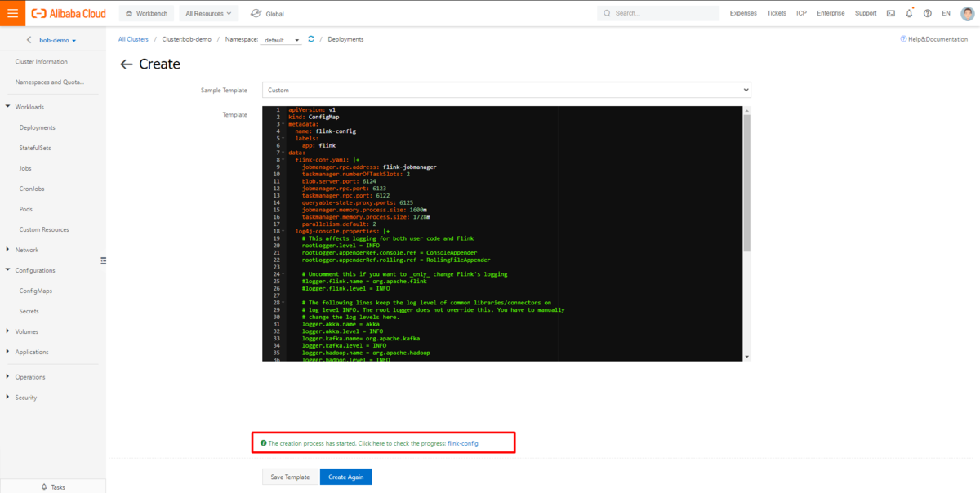
Task: Open Jobs in the sidebar
Action: coord(25,168)
